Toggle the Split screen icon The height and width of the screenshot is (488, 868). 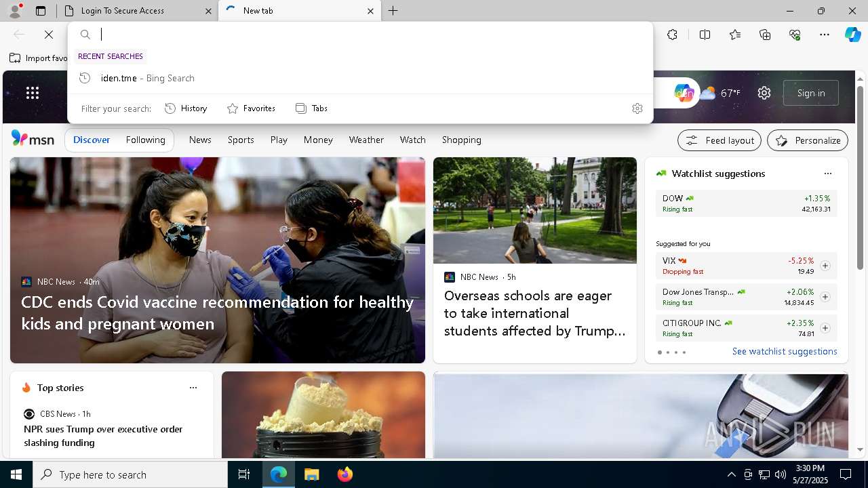click(705, 35)
